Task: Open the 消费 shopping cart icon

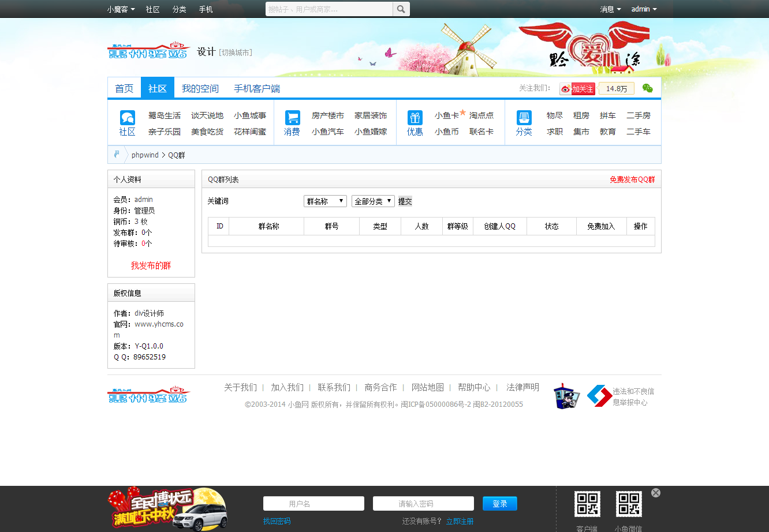Action: [293, 118]
